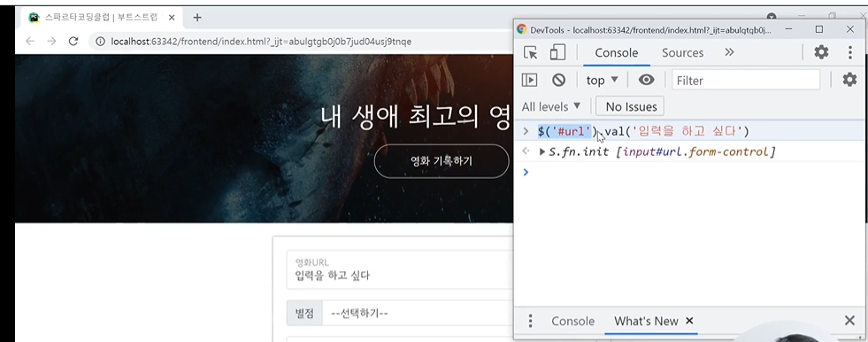
Task: Close the What's New drawer tab
Action: (689, 321)
